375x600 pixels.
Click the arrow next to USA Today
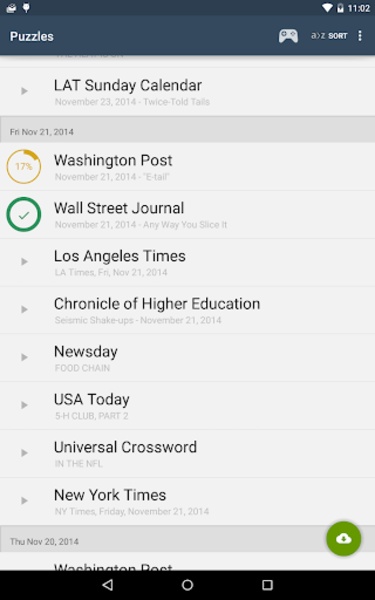point(24,405)
